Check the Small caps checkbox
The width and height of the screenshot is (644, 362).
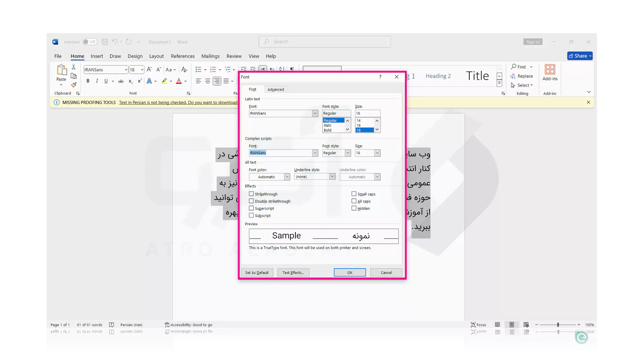[354, 194]
